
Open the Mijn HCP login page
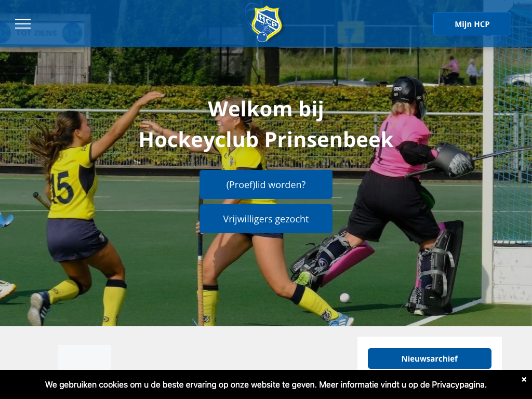[472, 24]
